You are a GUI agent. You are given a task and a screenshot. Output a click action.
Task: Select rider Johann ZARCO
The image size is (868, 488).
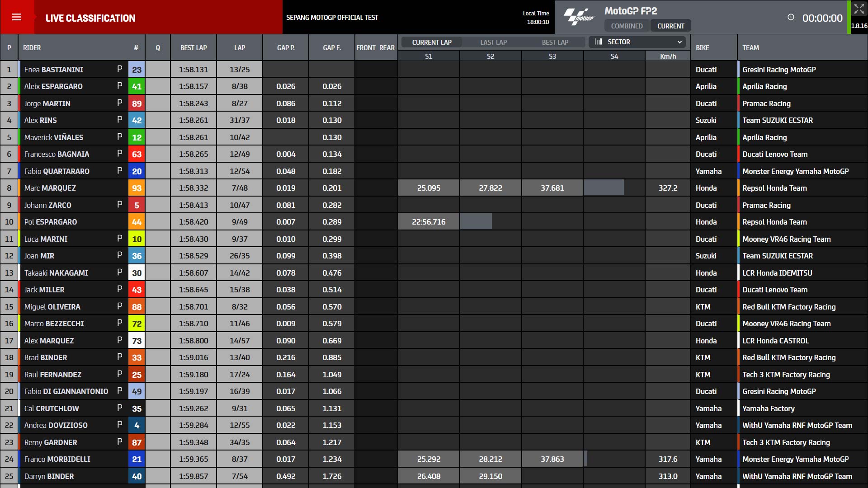click(x=47, y=205)
